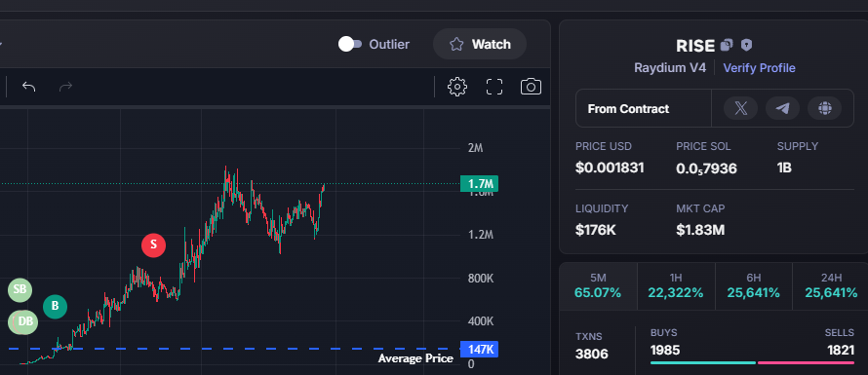Select the 5M timeframe tab
Viewport: 868px width, 375px height.
click(598, 286)
